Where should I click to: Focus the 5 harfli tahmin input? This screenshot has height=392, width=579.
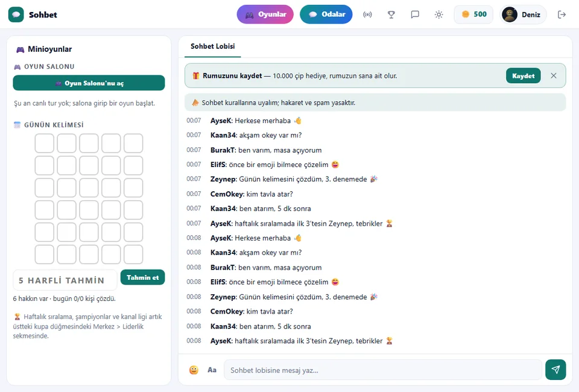coord(65,280)
